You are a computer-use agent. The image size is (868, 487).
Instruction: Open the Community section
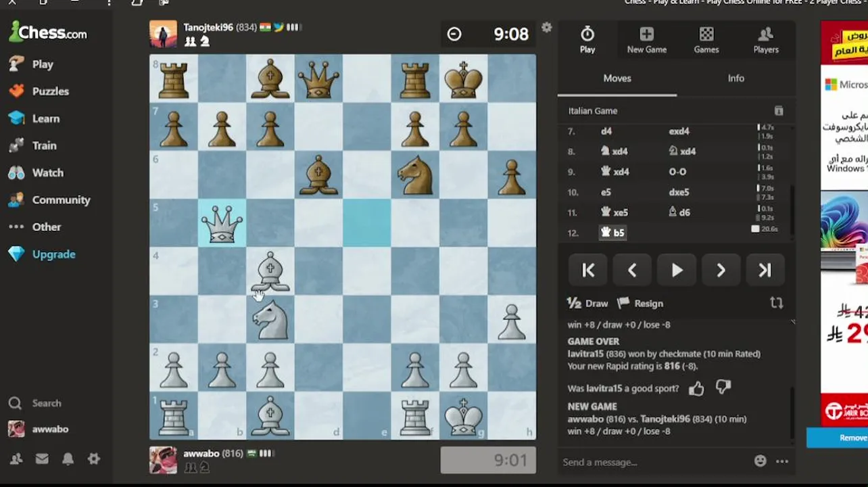[x=49, y=200]
